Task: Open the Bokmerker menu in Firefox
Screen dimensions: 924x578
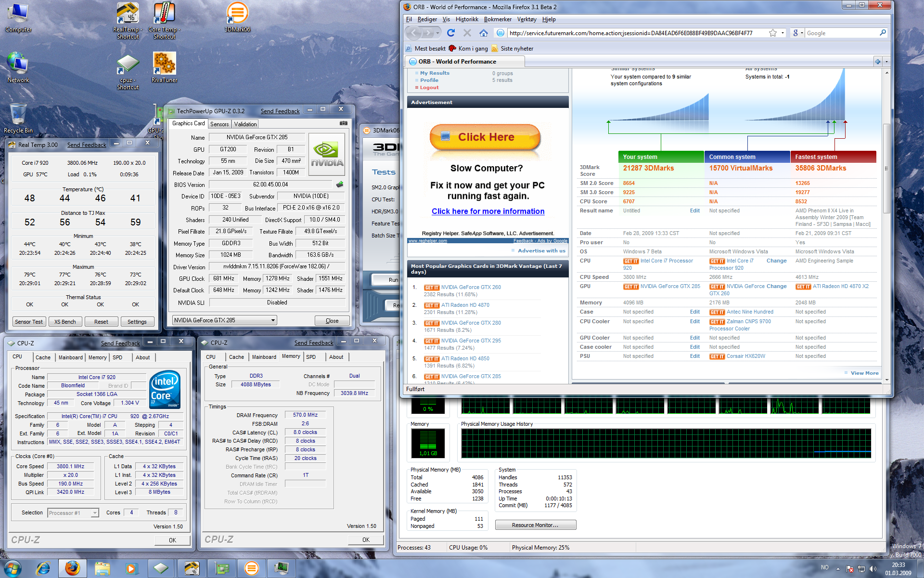Action: [498, 19]
